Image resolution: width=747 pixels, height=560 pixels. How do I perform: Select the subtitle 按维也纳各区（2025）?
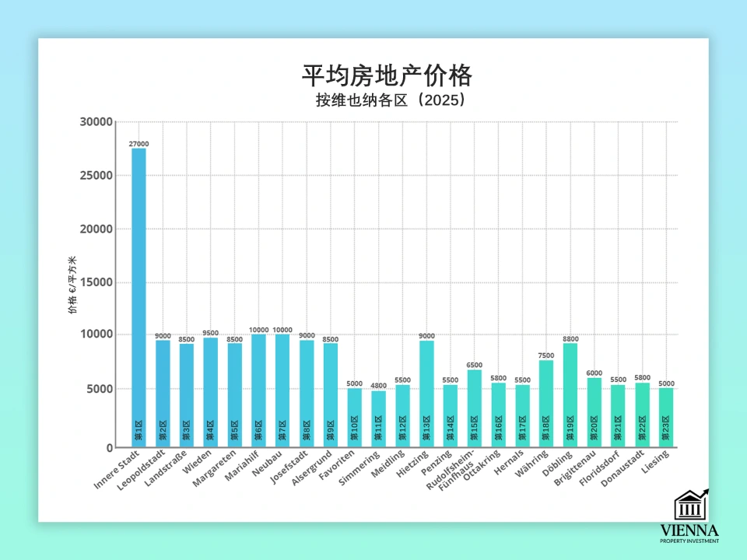coord(388,99)
